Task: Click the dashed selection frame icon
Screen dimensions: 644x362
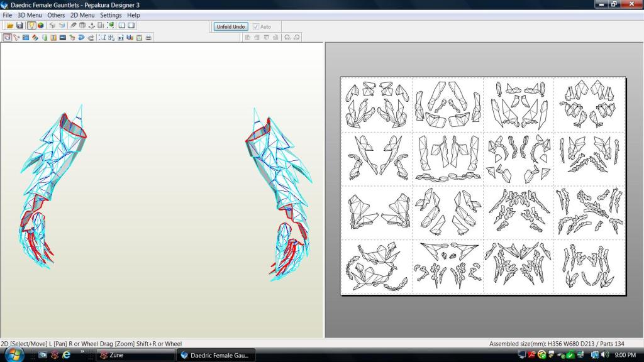Action: click(x=102, y=37)
